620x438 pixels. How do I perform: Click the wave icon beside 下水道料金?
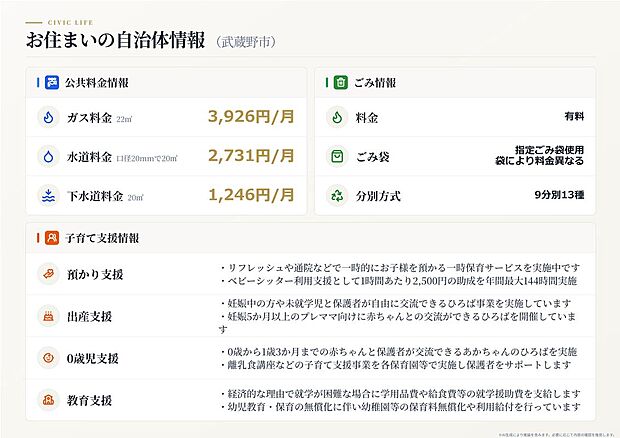point(48,195)
